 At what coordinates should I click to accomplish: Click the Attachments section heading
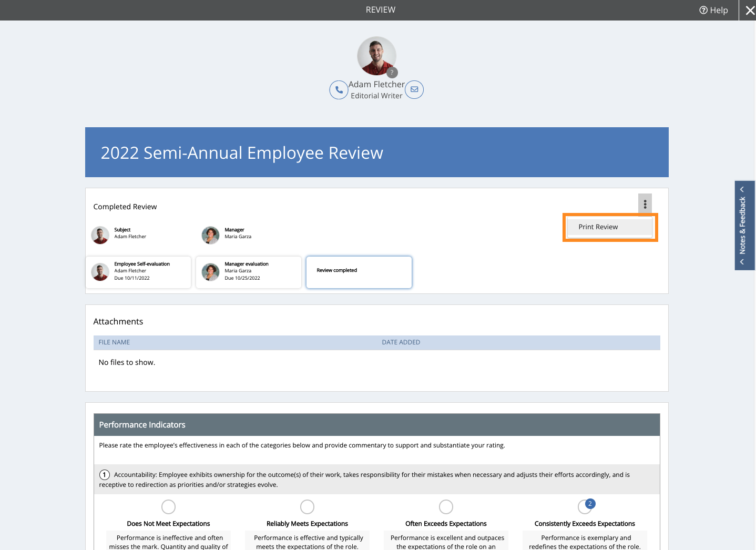click(x=118, y=321)
